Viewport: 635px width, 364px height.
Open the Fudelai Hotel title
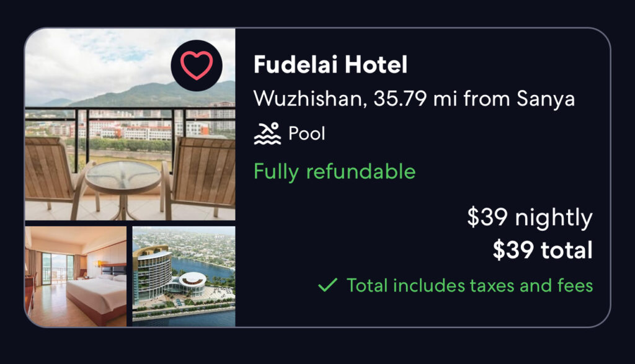click(x=331, y=64)
